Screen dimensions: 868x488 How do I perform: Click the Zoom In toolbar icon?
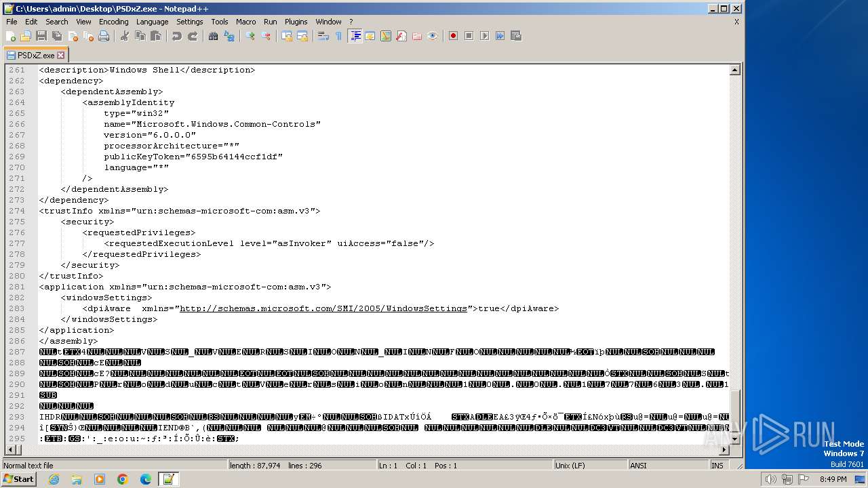pyautogui.click(x=250, y=36)
